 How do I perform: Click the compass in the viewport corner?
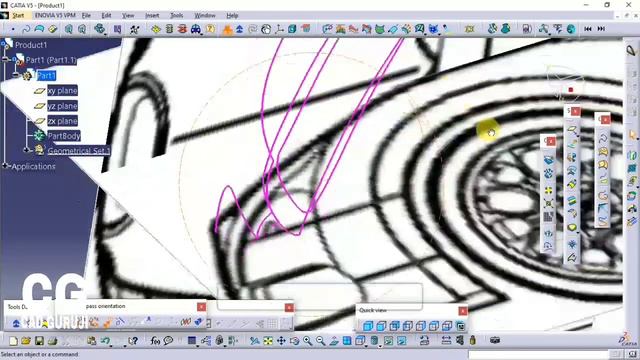[x=565, y=84]
